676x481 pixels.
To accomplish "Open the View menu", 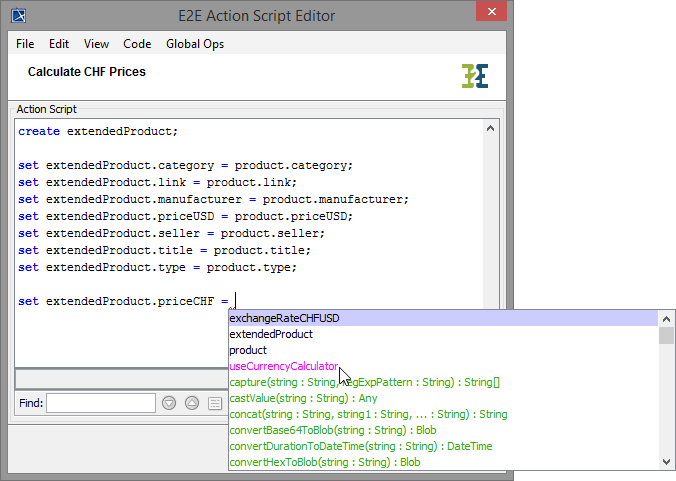I will click(x=97, y=44).
